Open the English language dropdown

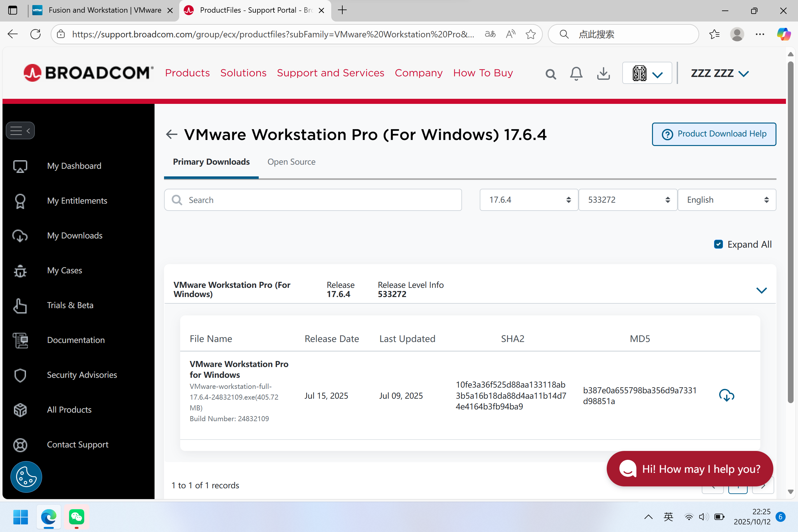726,200
